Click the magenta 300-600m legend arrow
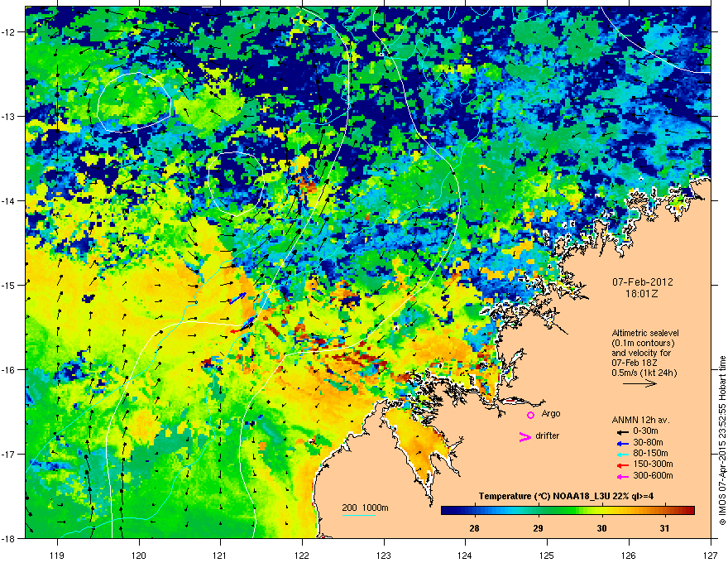728x563 pixels. click(x=622, y=476)
